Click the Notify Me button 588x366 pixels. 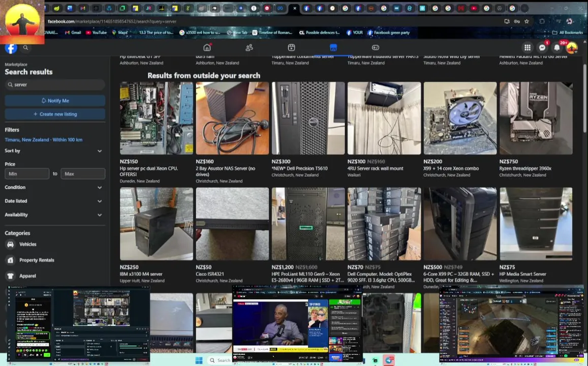point(55,101)
